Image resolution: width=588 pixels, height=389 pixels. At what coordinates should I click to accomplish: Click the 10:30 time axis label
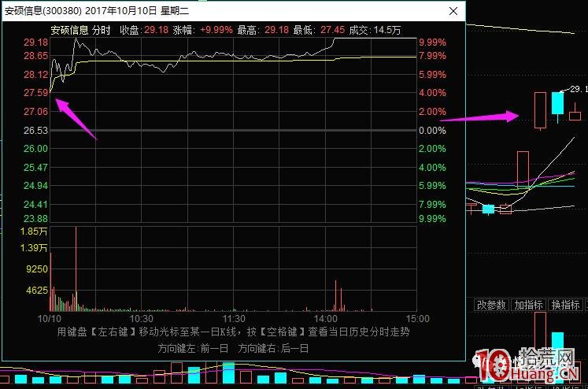click(142, 319)
